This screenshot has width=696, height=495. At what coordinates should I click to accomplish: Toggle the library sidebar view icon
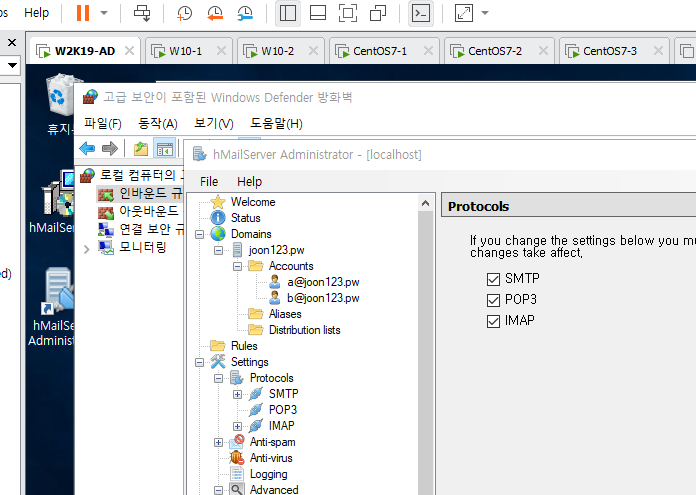(288, 13)
